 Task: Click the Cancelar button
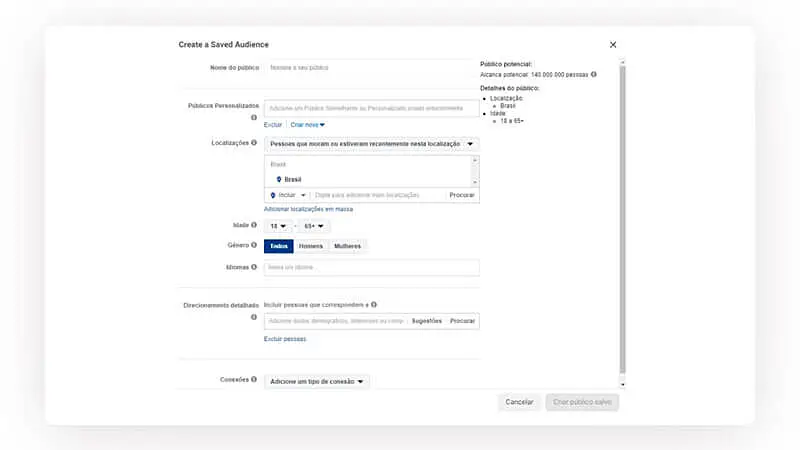(519, 402)
